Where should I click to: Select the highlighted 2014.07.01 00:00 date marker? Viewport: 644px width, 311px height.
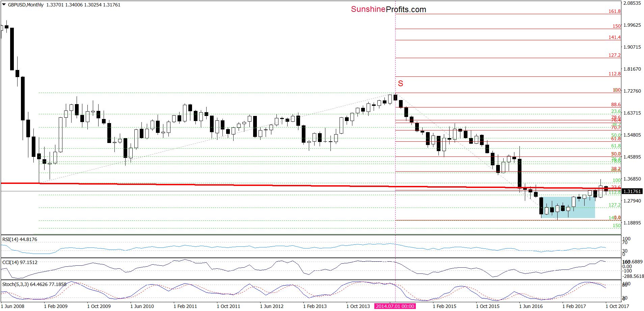click(x=395, y=306)
